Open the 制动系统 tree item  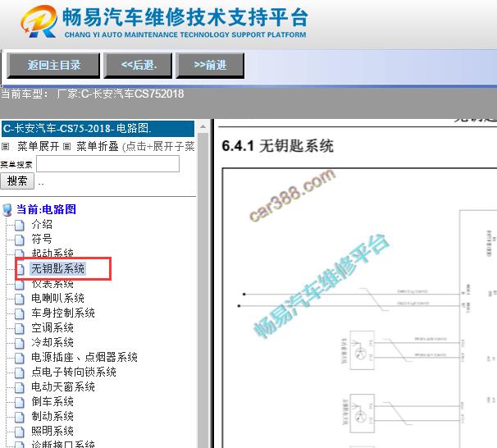click(52, 416)
